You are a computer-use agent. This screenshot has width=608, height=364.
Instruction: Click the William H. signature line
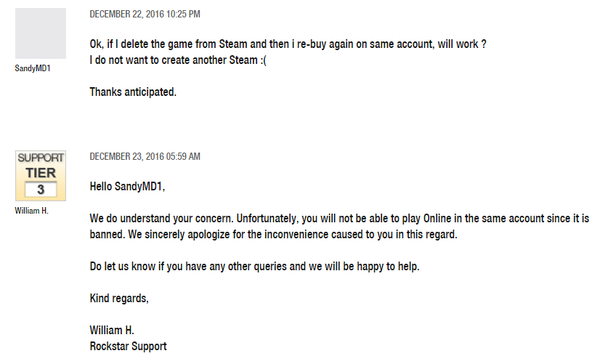coord(112,330)
